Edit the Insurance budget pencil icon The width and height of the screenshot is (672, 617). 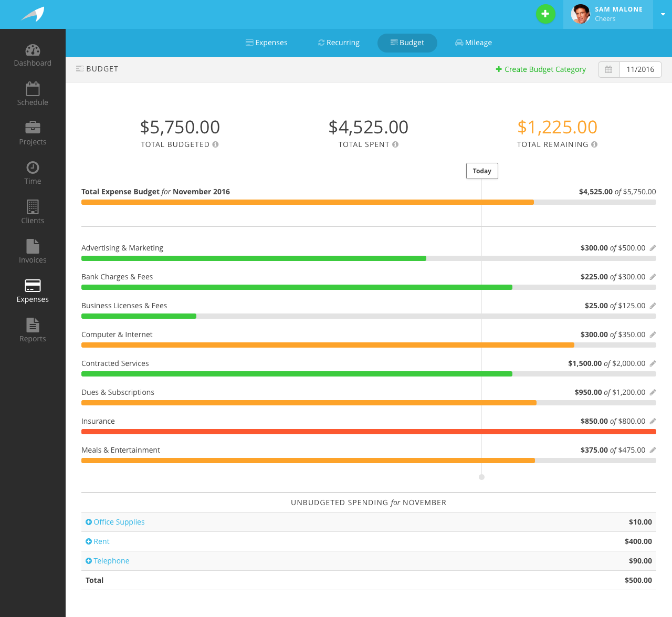[653, 421]
